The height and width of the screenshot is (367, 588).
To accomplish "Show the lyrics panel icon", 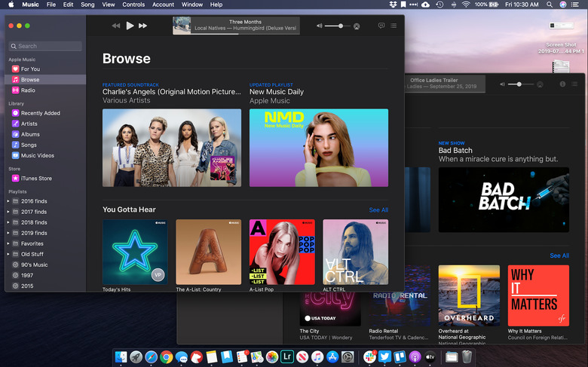I will (x=381, y=26).
